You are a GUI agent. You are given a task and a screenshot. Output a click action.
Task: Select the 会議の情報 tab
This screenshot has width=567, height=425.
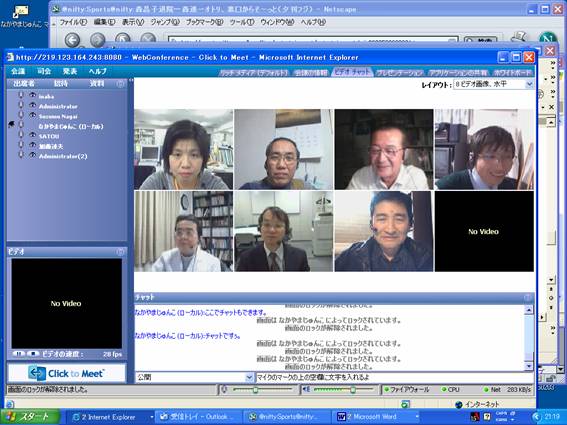[310, 73]
